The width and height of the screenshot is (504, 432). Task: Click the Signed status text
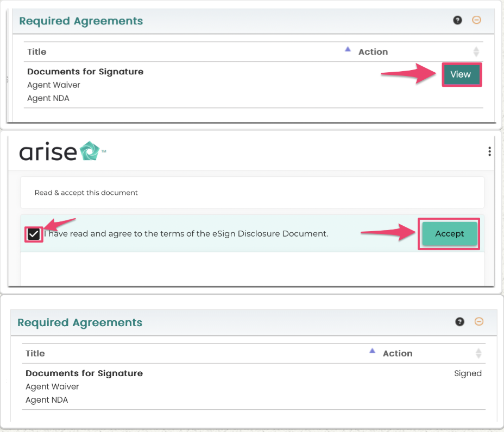coord(468,373)
